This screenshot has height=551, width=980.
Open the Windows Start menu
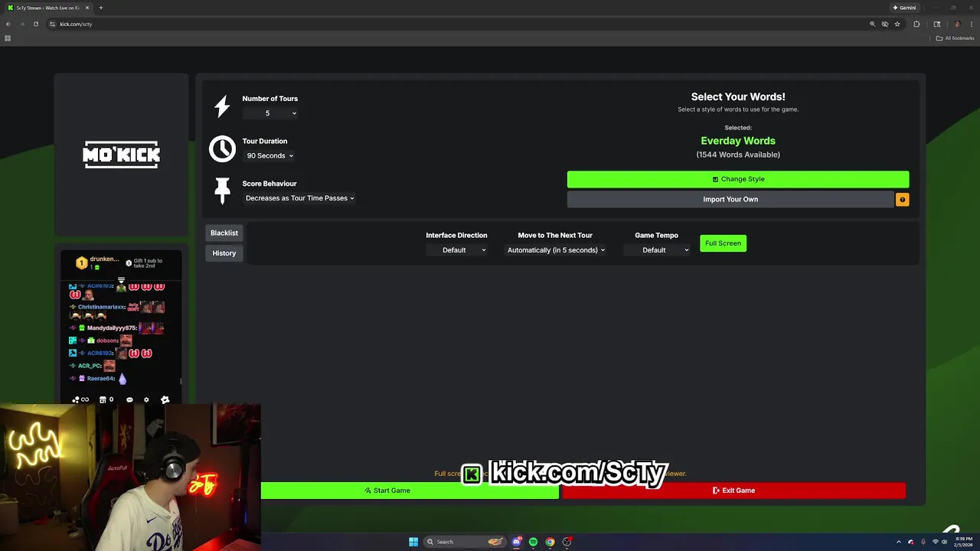click(413, 542)
